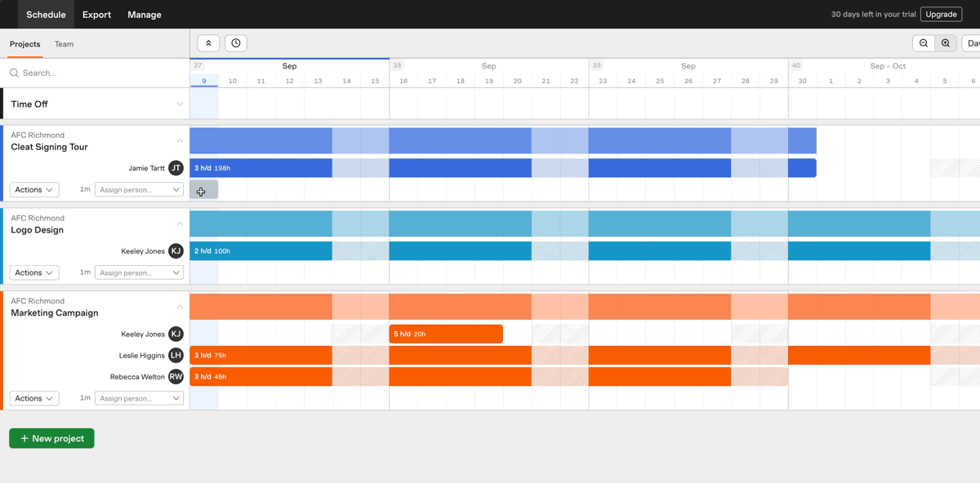Click the Upgrade button
Viewport: 980px width, 483px height.
point(940,14)
